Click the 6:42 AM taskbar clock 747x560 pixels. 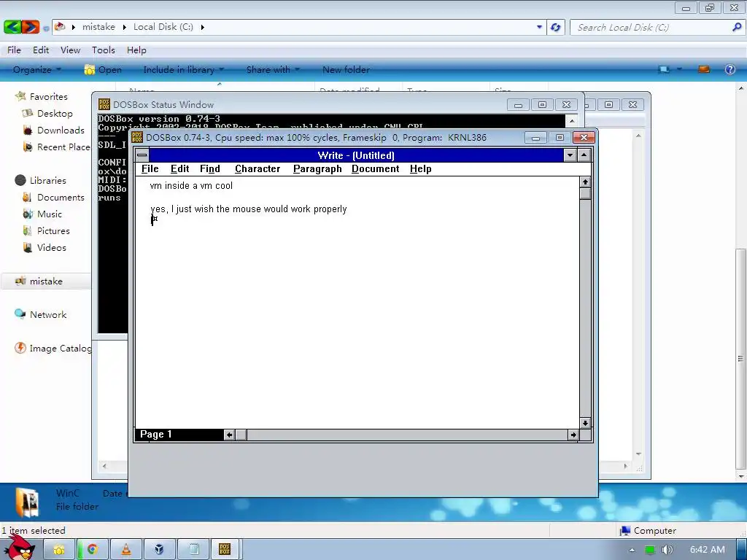point(707,550)
